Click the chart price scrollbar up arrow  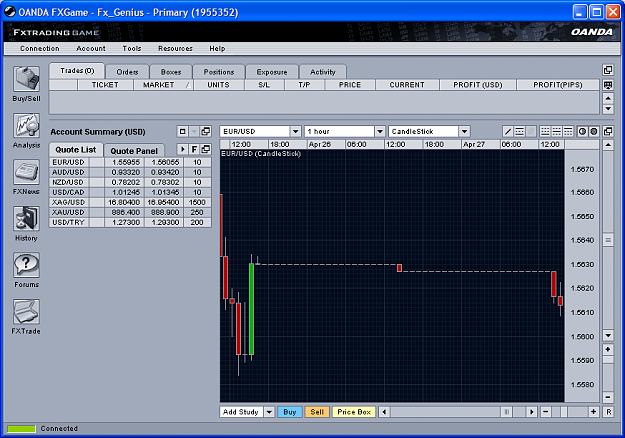click(608, 145)
